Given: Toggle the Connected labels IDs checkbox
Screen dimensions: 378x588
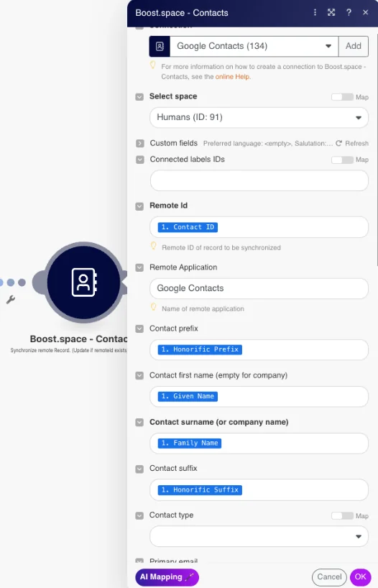Looking at the screenshot, I should click(x=140, y=160).
